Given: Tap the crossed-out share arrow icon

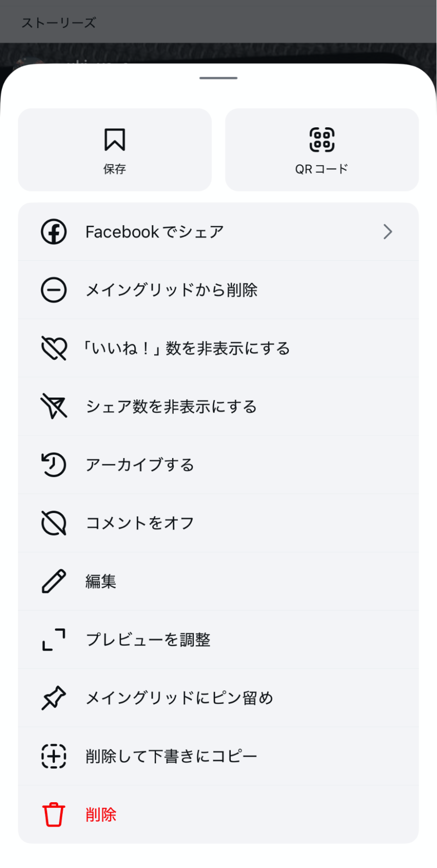Looking at the screenshot, I should tap(54, 407).
